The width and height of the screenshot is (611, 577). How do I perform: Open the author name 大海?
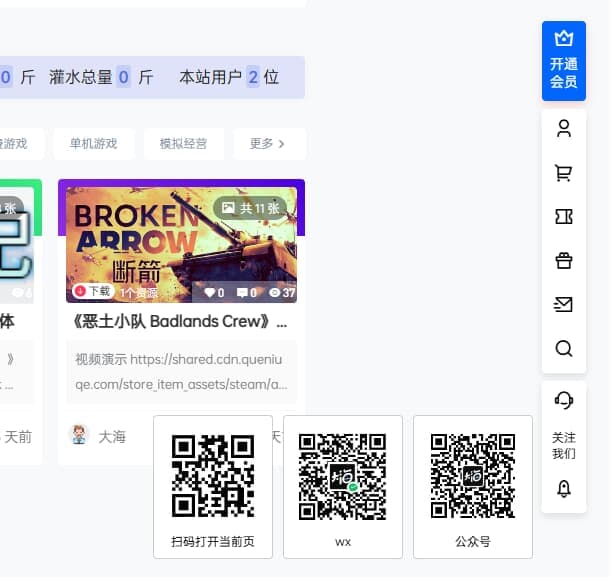coord(112,437)
